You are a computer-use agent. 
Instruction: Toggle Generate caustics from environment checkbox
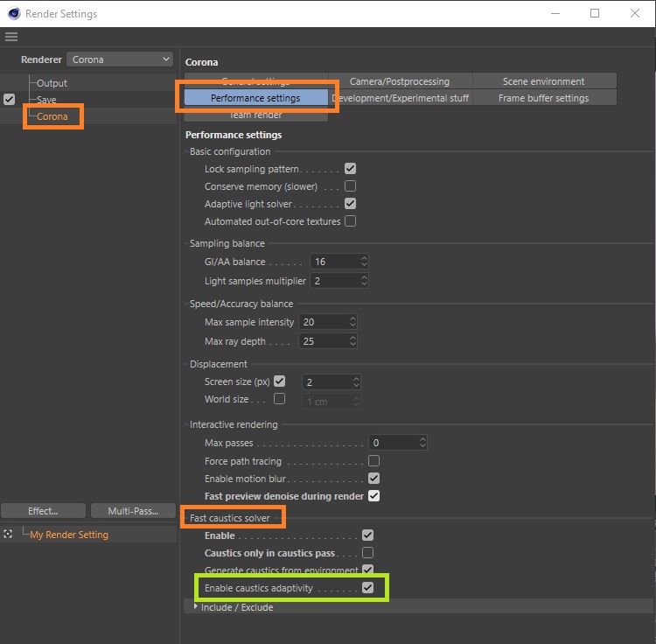[x=367, y=570]
